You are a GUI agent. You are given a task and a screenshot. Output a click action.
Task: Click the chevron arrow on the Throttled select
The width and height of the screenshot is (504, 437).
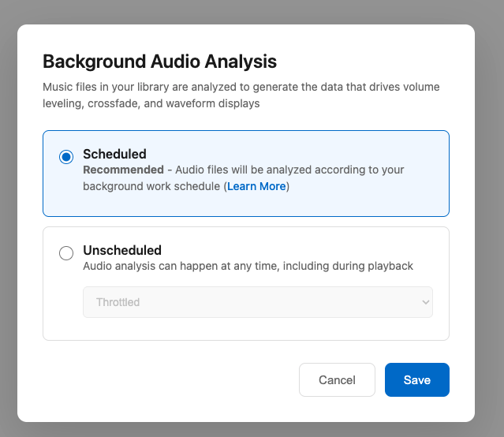[x=425, y=302]
